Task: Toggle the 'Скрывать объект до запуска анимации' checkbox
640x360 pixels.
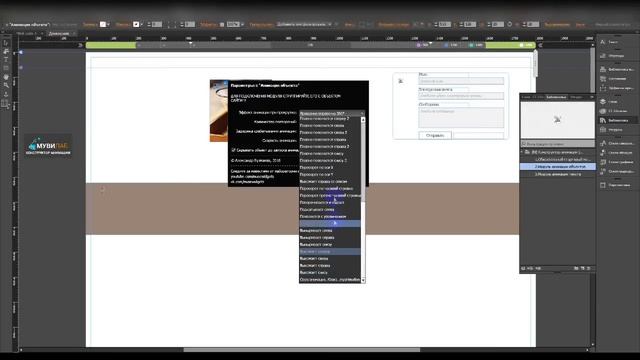Action: coord(233,150)
